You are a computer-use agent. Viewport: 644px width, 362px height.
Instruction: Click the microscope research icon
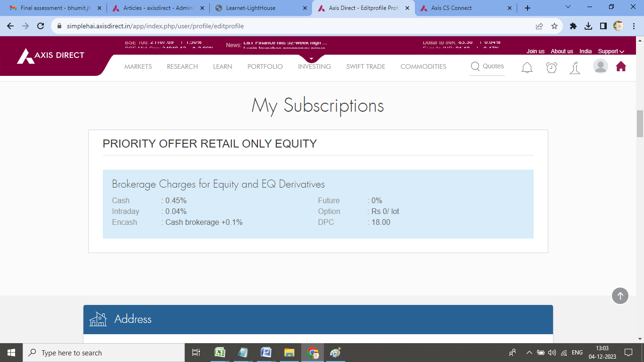click(x=575, y=68)
